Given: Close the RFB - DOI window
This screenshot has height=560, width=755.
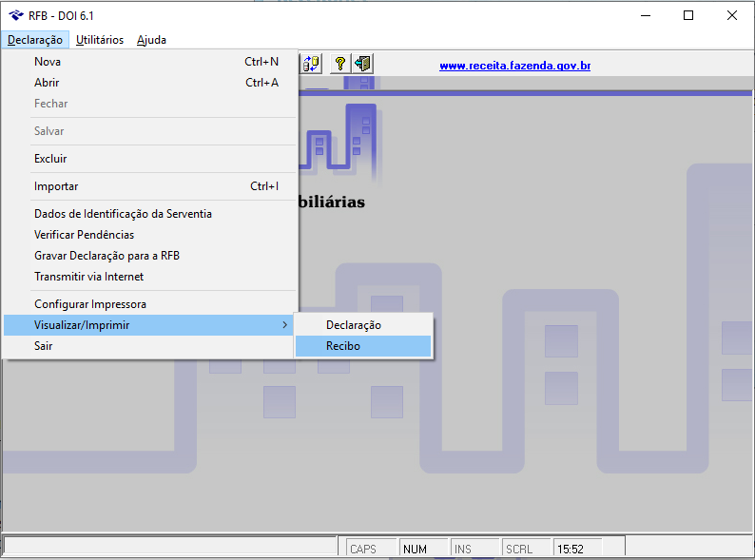Looking at the screenshot, I should point(732,15).
